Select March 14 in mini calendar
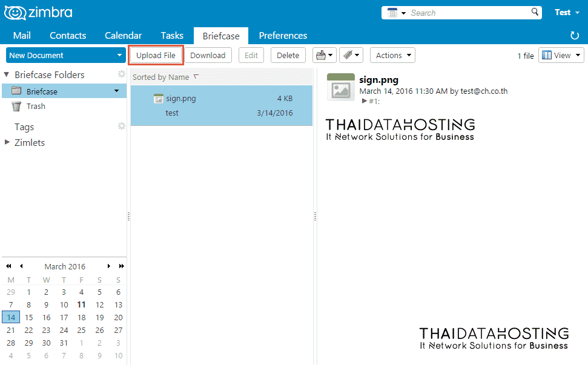This screenshot has width=588, height=365. pyautogui.click(x=11, y=317)
